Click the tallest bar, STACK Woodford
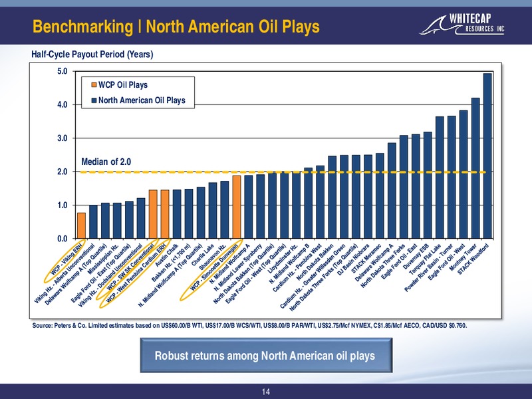This screenshot has width=532, height=399. [487, 156]
